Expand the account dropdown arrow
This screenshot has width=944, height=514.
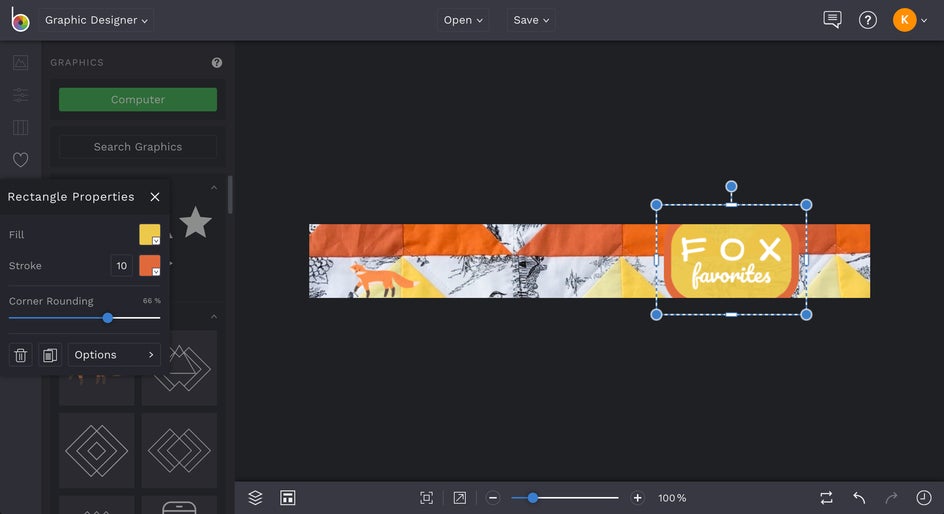coord(924,20)
